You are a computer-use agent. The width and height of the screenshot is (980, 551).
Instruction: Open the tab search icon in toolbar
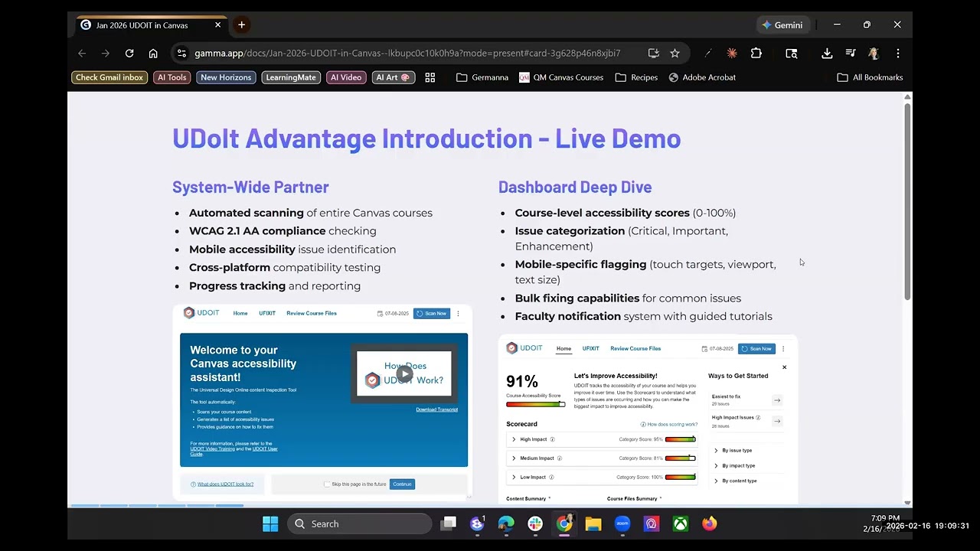point(792,54)
